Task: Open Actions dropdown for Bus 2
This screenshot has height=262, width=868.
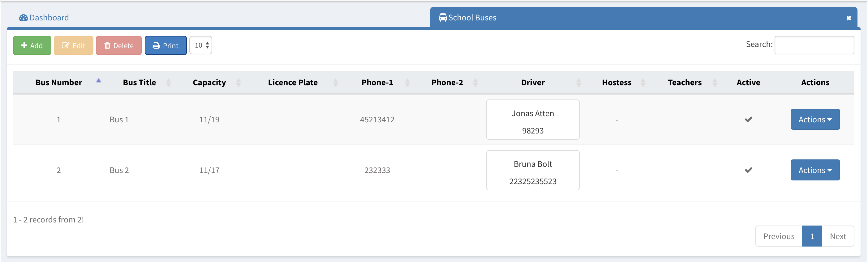Action: 815,170
